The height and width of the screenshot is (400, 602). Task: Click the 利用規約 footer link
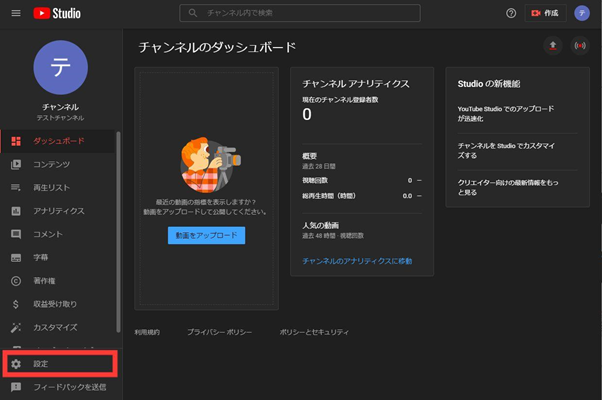click(147, 332)
